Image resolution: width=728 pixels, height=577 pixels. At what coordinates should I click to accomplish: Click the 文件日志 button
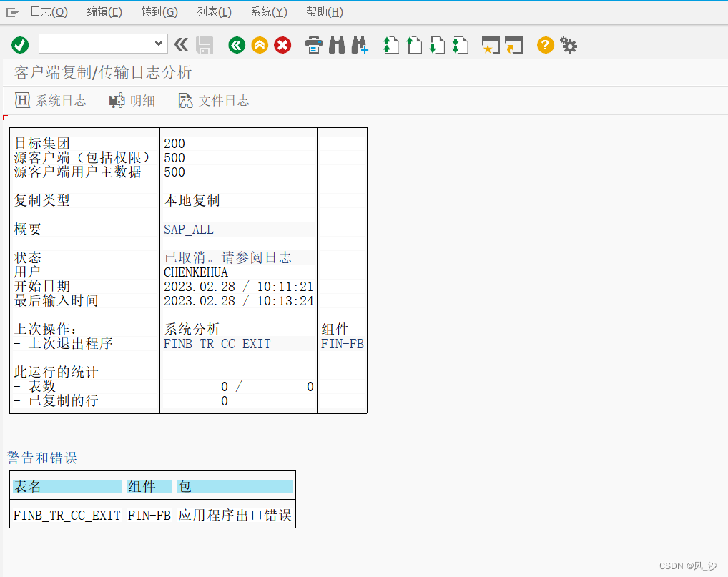pos(214,101)
